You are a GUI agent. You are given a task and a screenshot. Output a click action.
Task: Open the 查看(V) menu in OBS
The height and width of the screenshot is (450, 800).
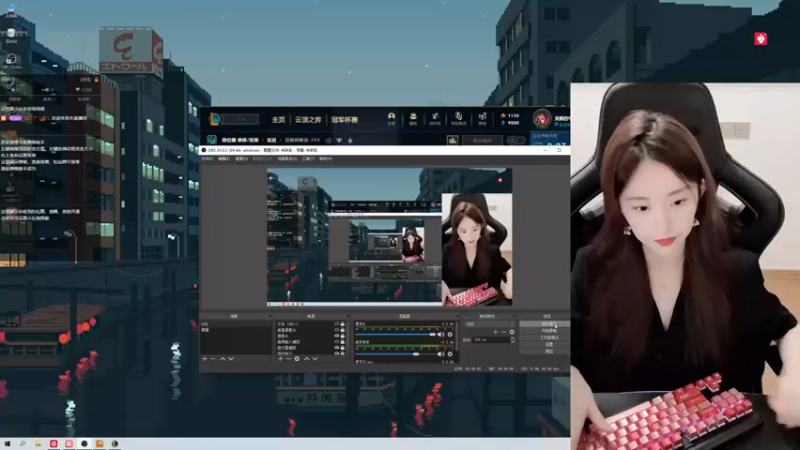[x=241, y=159]
